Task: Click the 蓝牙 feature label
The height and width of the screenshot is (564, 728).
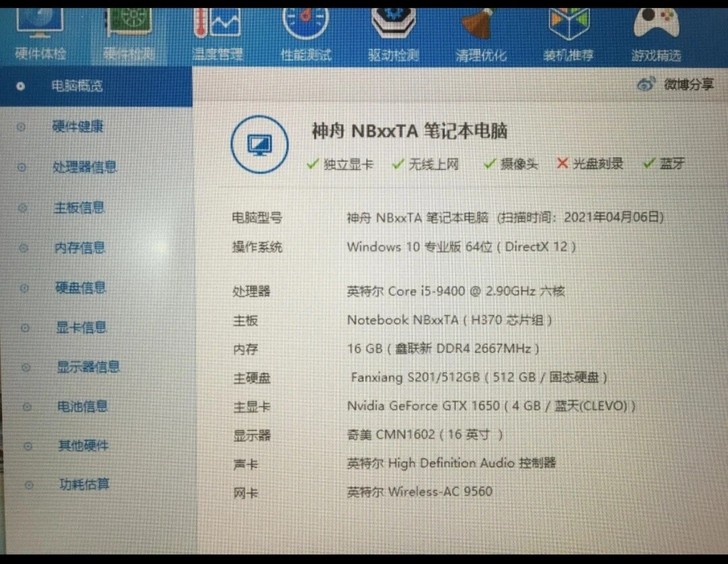Action: click(672, 163)
